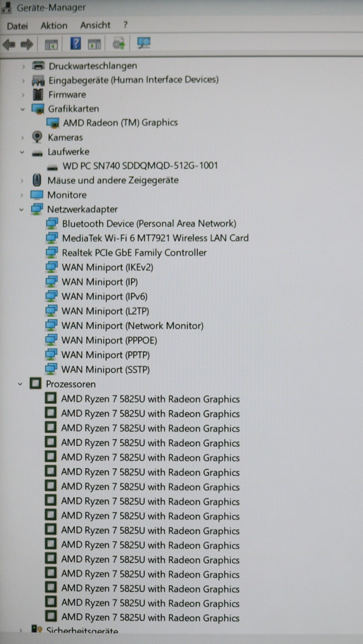Open the Ansicht menu
363x644 pixels.
(95, 25)
